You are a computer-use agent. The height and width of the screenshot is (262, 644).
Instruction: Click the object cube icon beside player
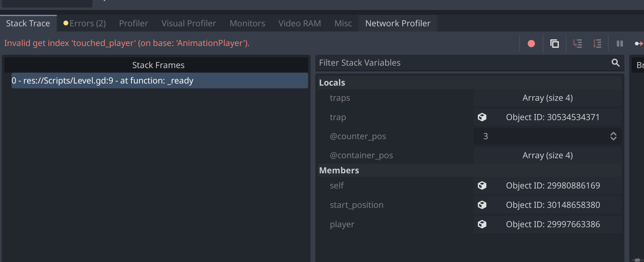coord(482,224)
